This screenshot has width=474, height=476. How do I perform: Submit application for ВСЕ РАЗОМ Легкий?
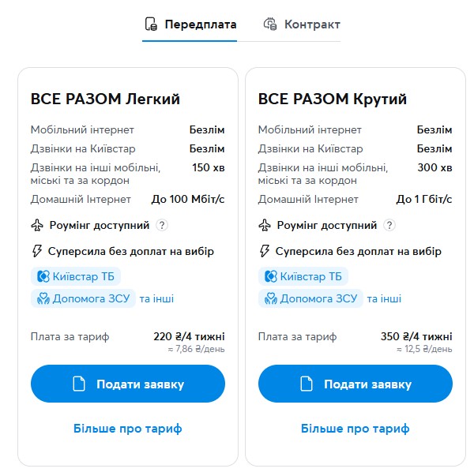point(128,384)
